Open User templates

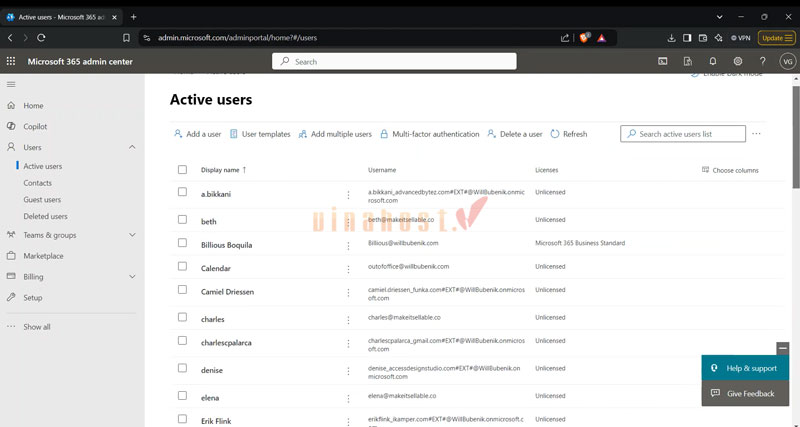pos(260,134)
